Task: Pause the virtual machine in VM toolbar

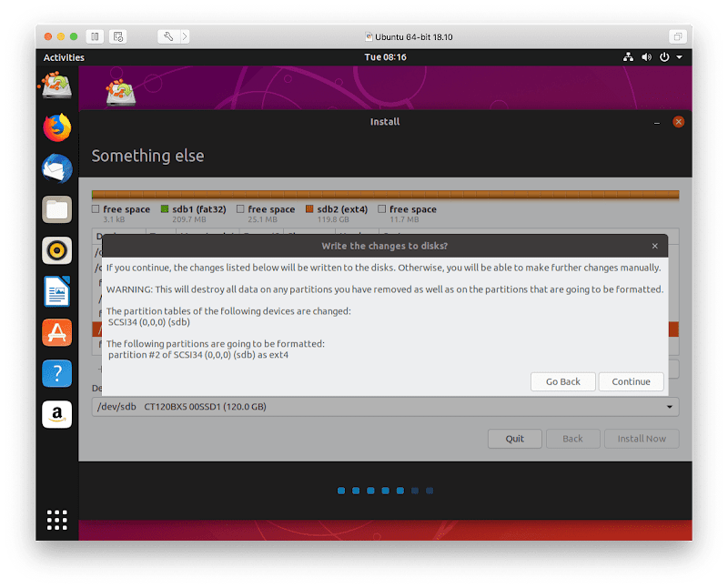Action: click(x=95, y=36)
